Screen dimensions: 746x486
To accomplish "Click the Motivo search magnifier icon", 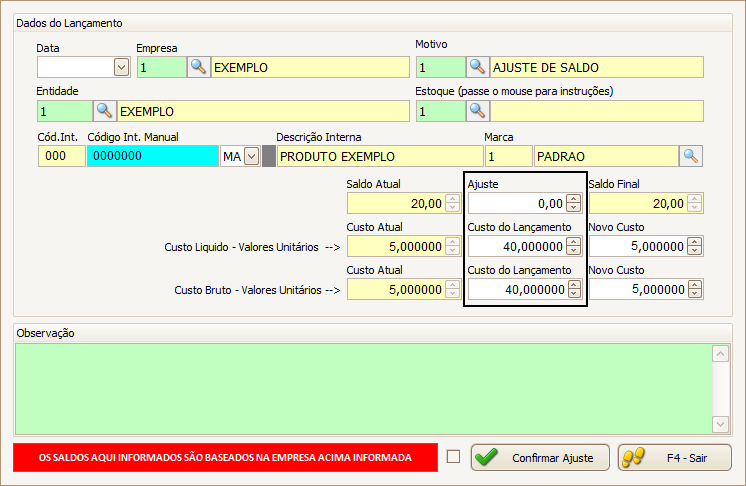I will [x=478, y=67].
